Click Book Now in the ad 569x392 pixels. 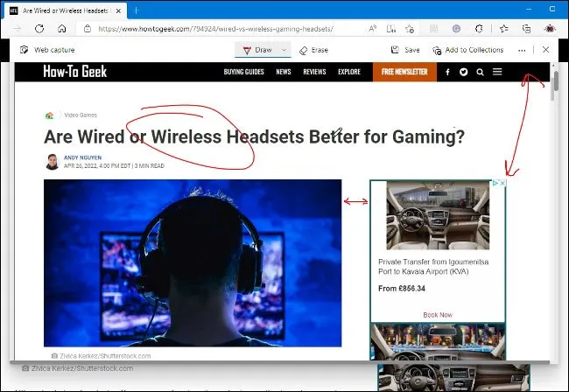coord(438,314)
